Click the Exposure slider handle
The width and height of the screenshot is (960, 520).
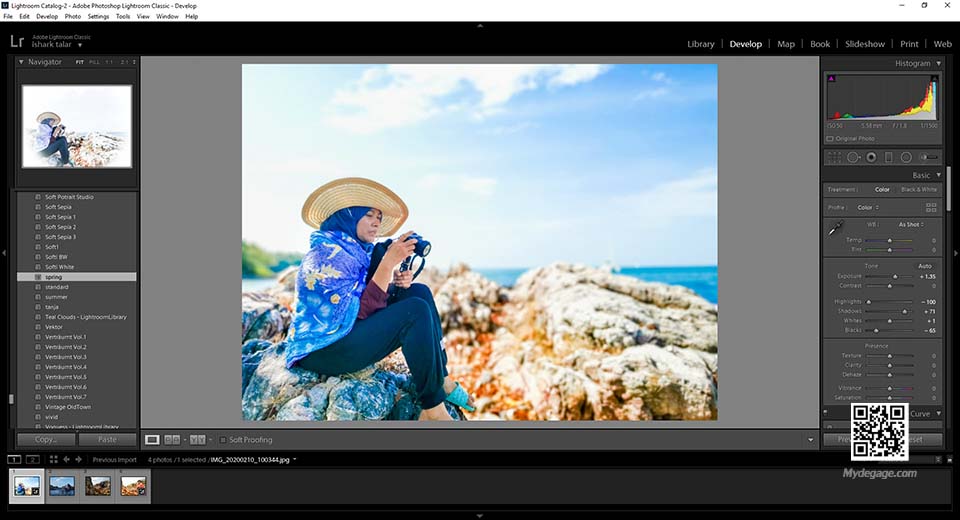point(895,276)
